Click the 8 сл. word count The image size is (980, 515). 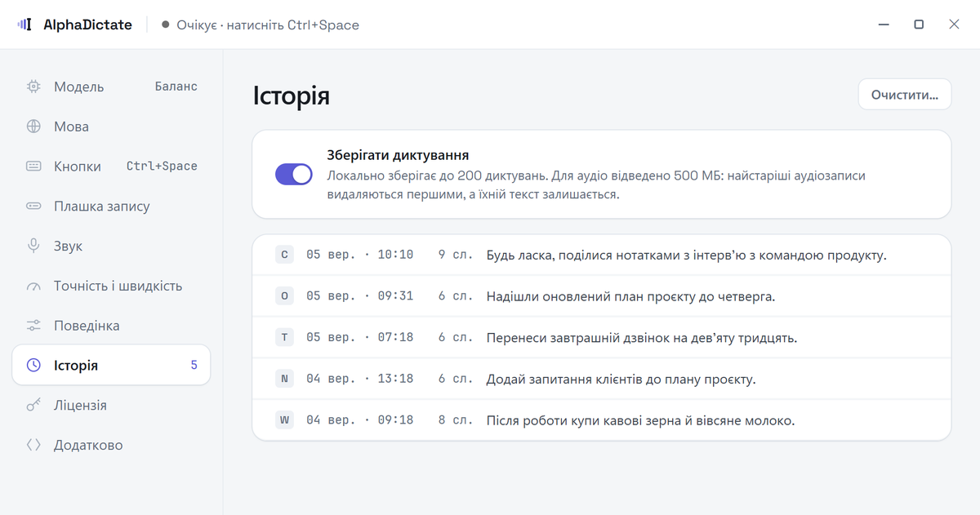click(x=456, y=420)
